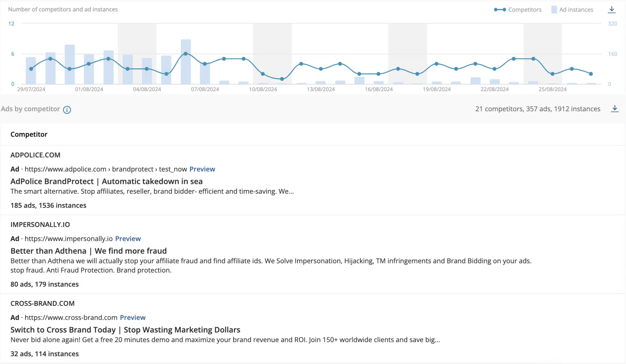
Task: Preview the adpolice.com ad
Action: coord(202,169)
